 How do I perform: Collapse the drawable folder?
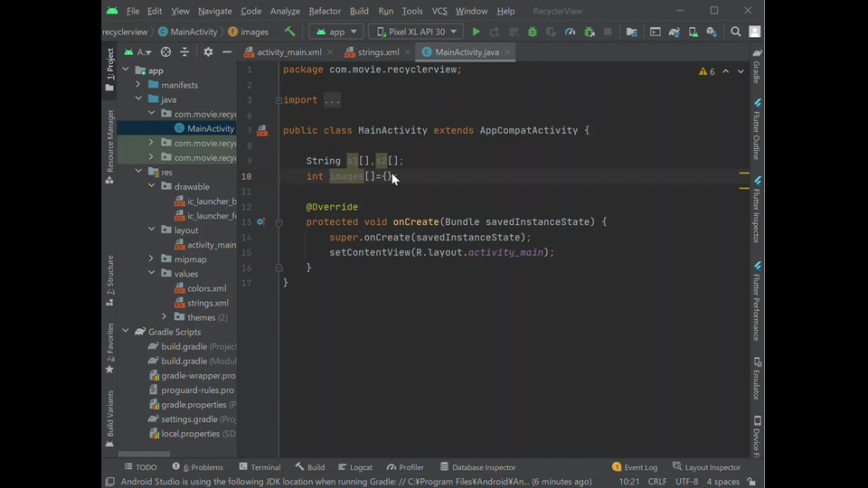[x=152, y=187]
